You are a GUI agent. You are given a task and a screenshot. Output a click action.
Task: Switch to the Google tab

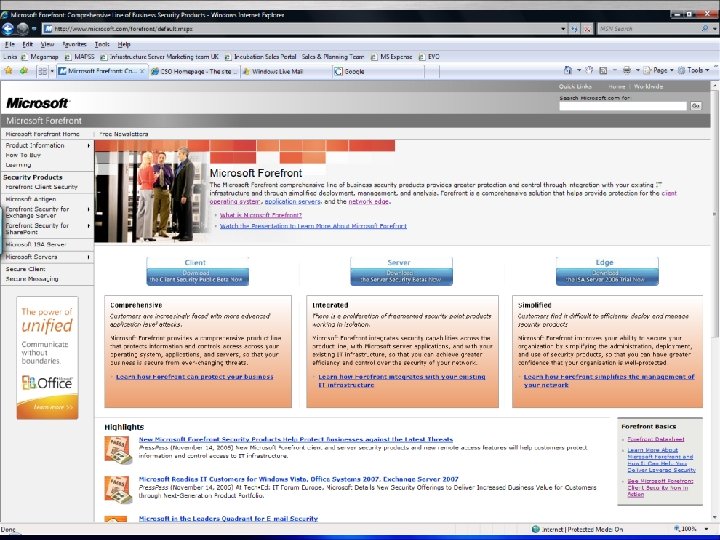(x=378, y=71)
